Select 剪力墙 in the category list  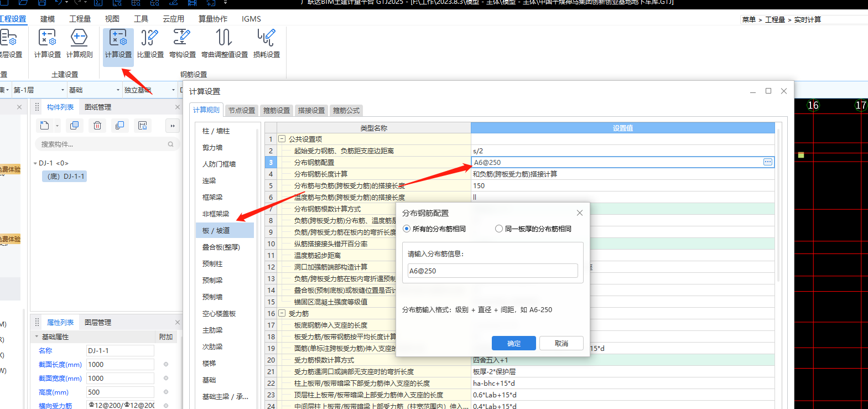click(212, 148)
